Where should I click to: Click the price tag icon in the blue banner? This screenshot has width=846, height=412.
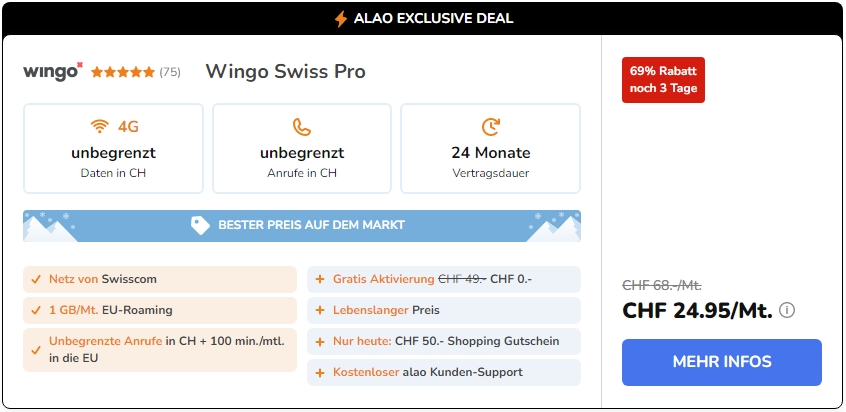[200, 225]
